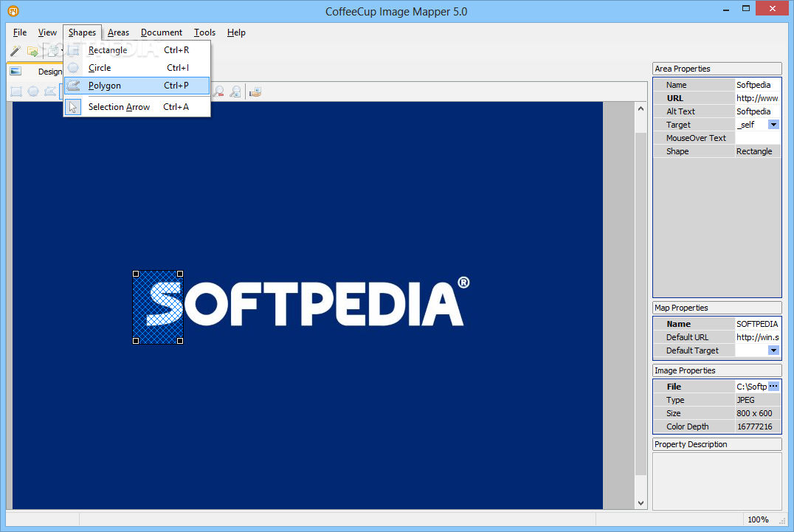
Task: Click the vertical scrollbar down arrow
Action: click(641, 503)
